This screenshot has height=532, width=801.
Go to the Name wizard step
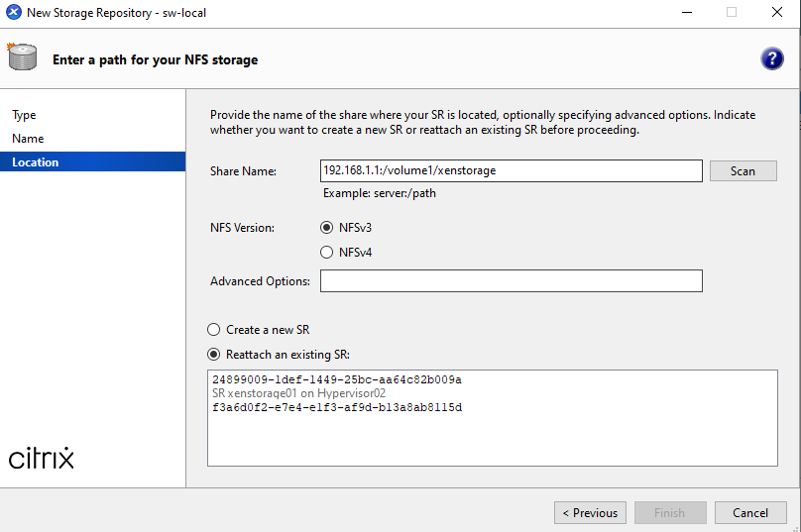[28, 139]
